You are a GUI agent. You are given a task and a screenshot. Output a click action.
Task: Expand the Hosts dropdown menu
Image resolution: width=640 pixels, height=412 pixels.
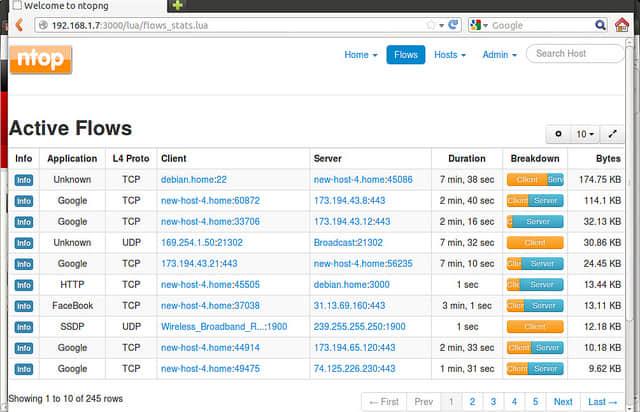coord(450,55)
